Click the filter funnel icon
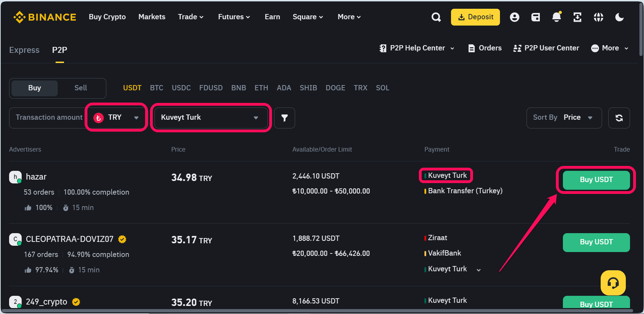Viewport: 644px width, 314px height. [285, 118]
